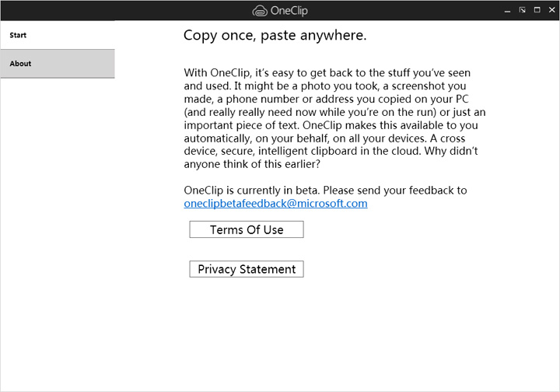Click the phrase "anyone think of this earlier?"
The width and height of the screenshot is (560, 392).
click(x=252, y=164)
